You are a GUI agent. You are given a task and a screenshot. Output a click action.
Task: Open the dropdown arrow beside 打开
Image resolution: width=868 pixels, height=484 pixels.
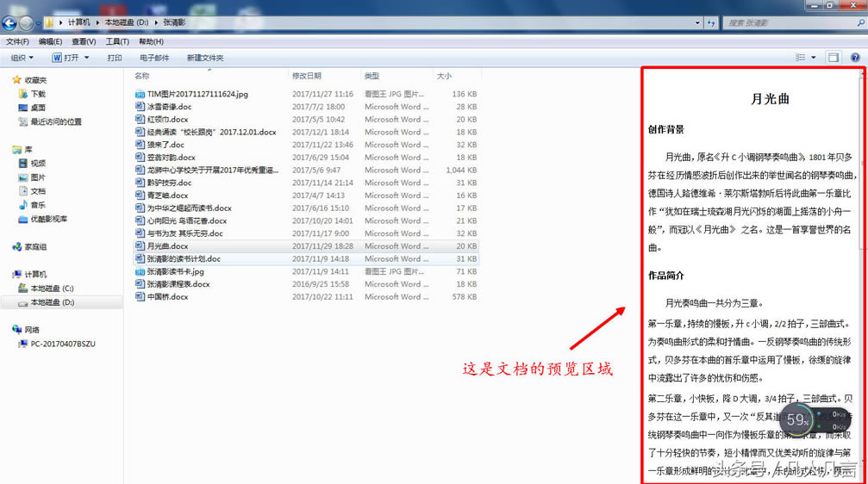[x=87, y=58]
